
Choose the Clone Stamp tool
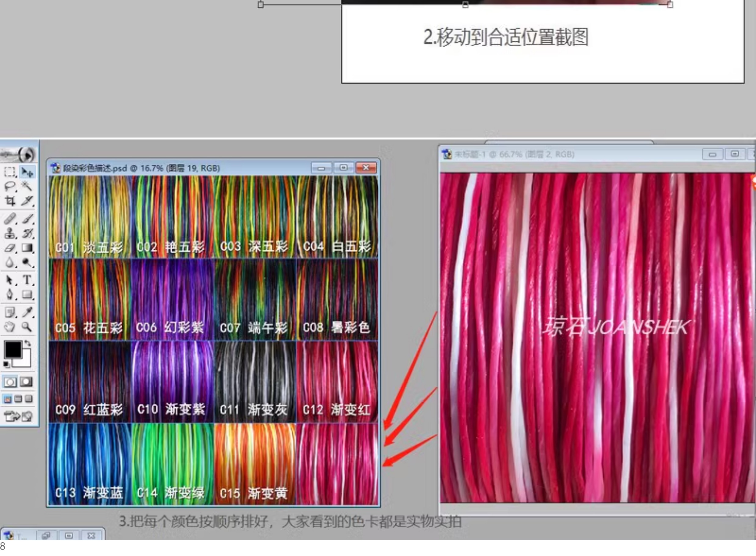(x=9, y=233)
